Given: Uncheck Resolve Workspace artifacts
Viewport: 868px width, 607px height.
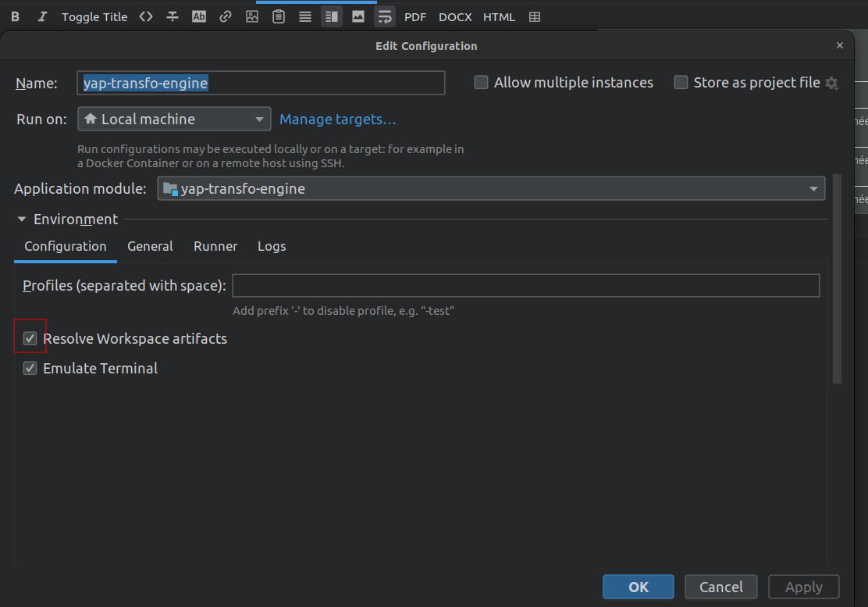Looking at the screenshot, I should tap(30, 338).
